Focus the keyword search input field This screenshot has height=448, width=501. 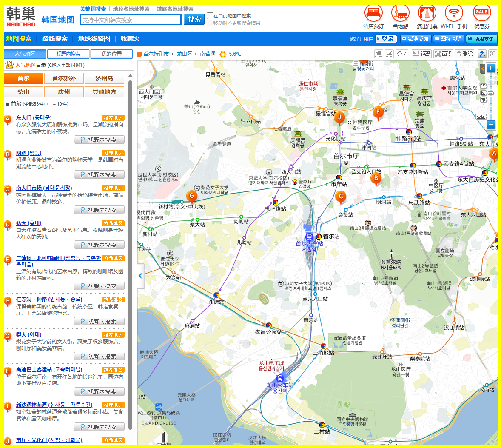pyautogui.click(x=131, y=20)
